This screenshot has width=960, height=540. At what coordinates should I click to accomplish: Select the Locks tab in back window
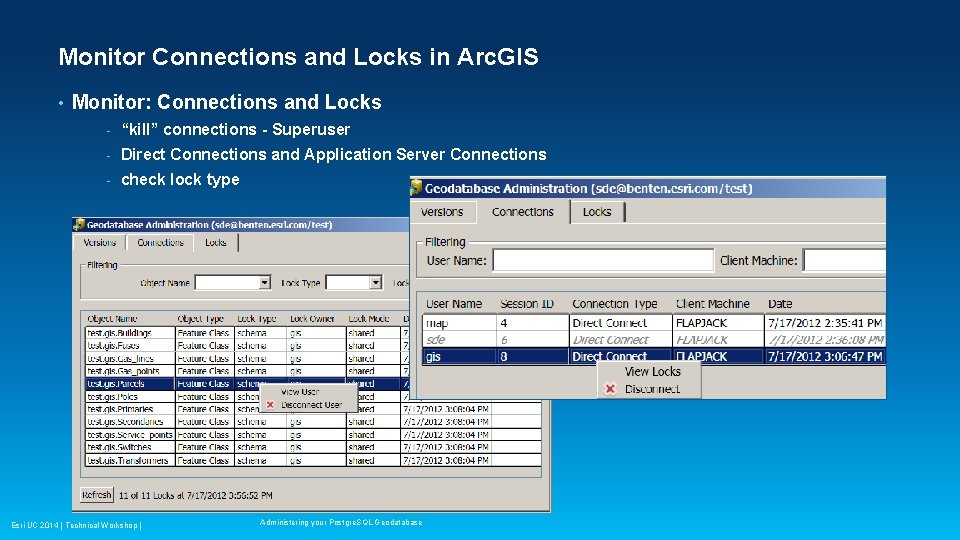pyautogui.click(x=216, y=242)
